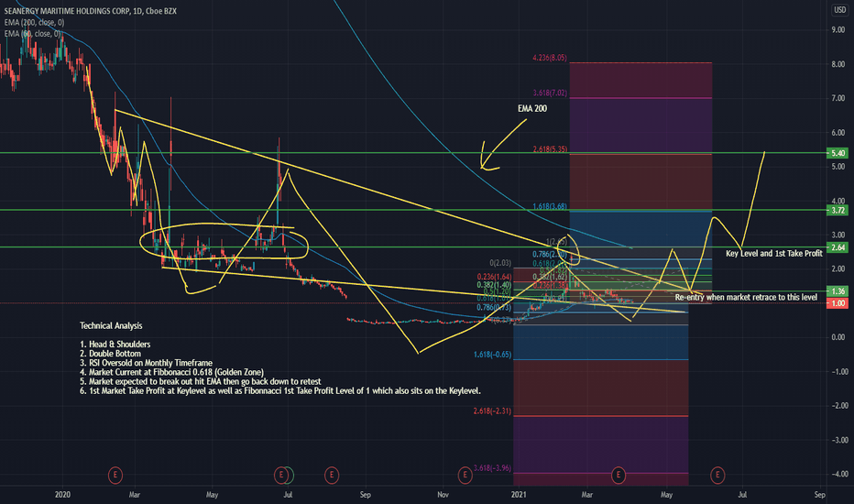Click the line about breaking out to hit EMA
854x504 pixels.
tap(201, 381)
